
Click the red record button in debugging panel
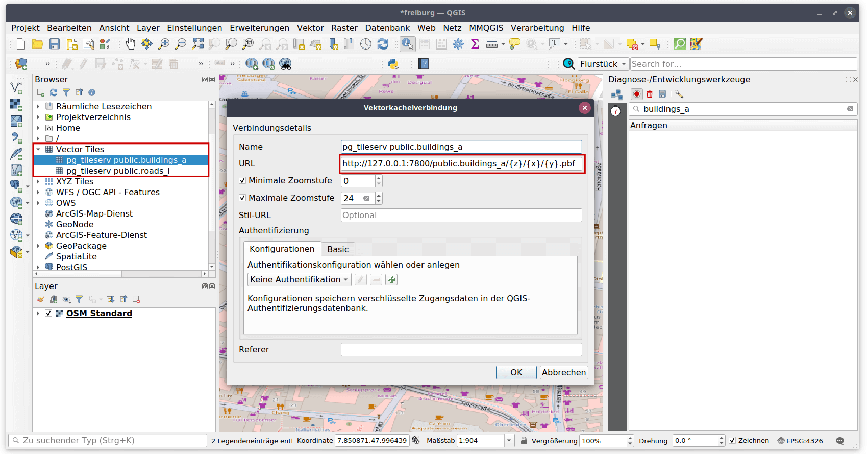[x=637, y=94]
